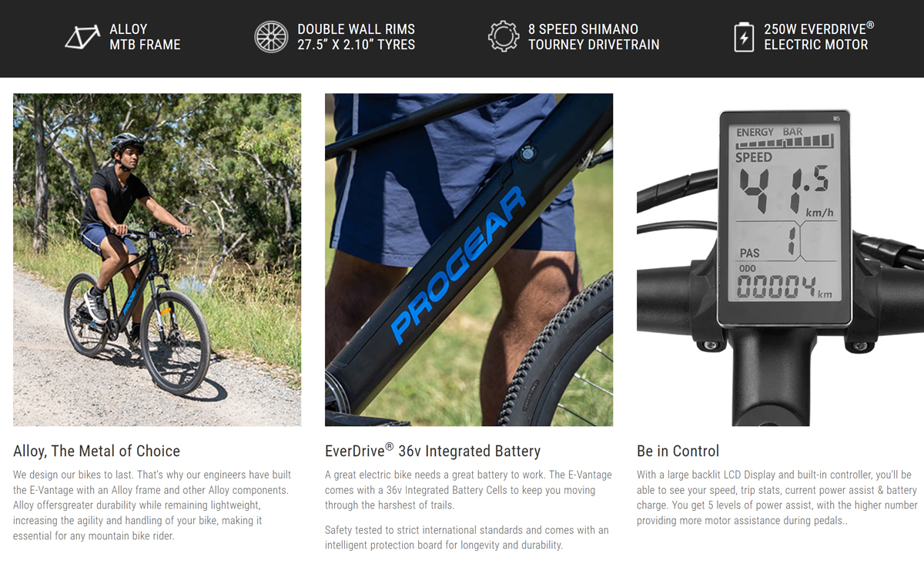Select 8 Speed Shimano Tourney Drivetrain text
The image size is (924, 571).
(594, 37)
